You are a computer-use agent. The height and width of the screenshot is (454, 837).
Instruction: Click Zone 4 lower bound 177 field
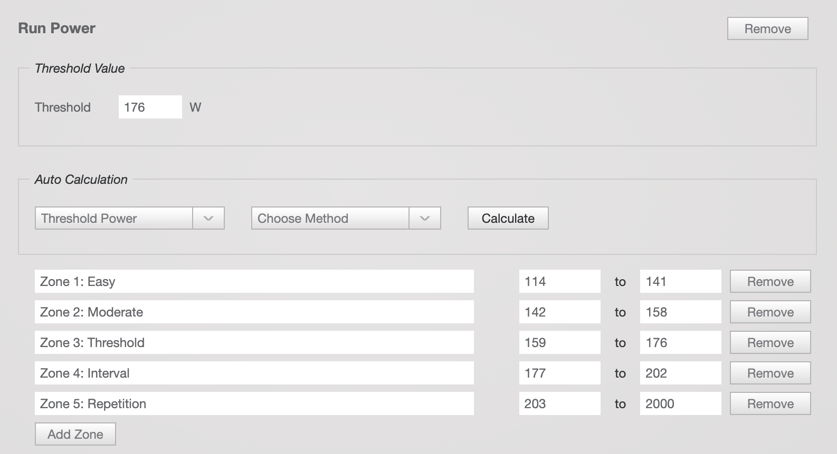[559, 373]
